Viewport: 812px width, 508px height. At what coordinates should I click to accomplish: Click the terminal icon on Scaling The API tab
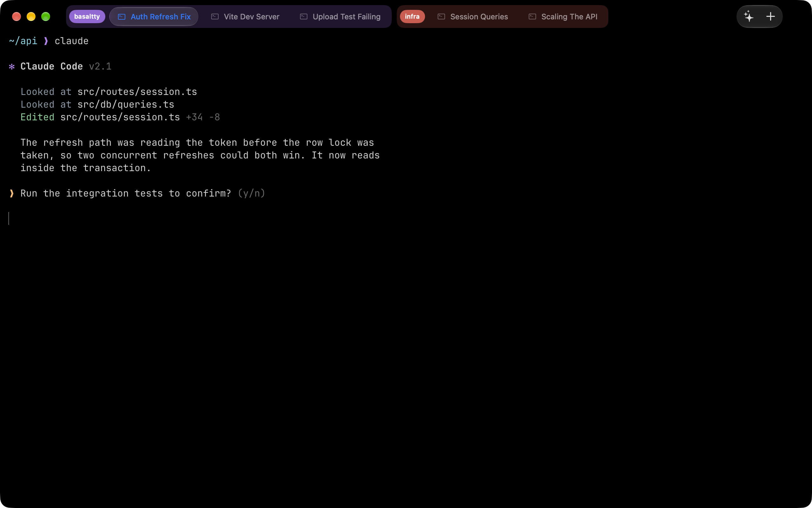click(532, 17)
